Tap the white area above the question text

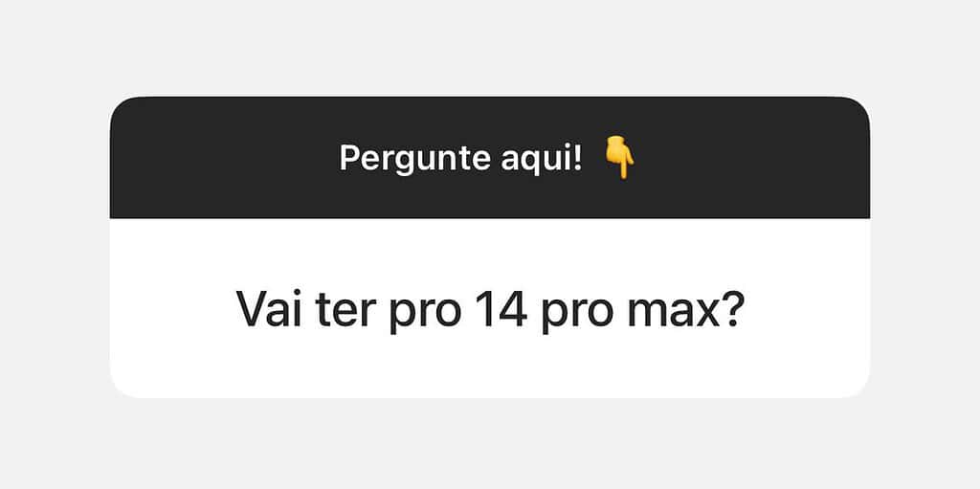489,252
